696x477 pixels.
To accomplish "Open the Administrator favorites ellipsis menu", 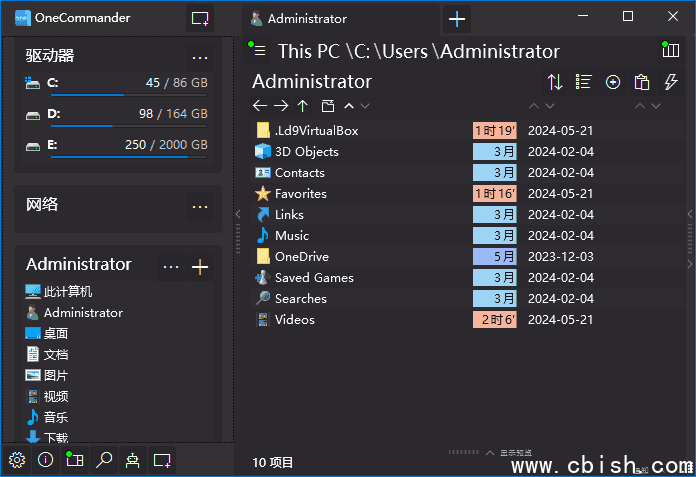I will [x=171, y=266].
